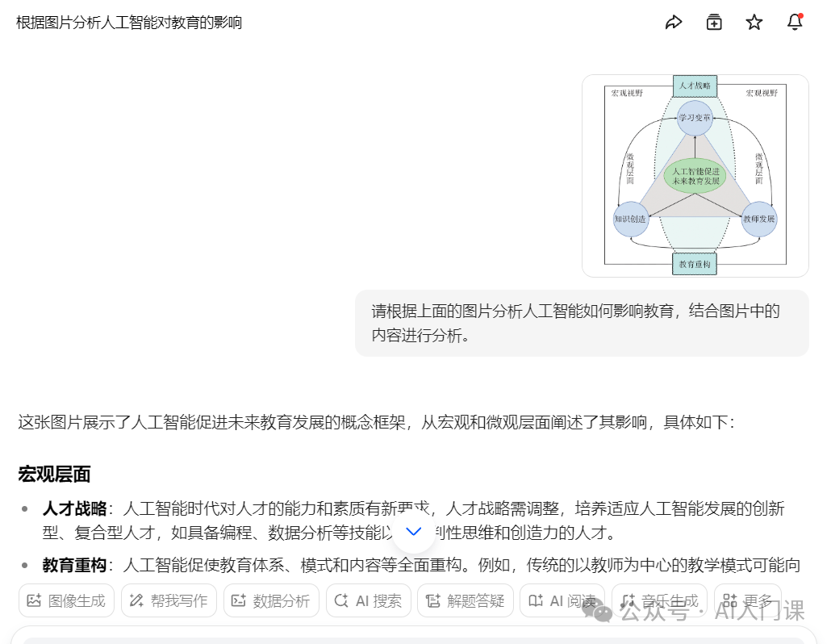Click the save-to-collection icon at top right

point(713,22)
